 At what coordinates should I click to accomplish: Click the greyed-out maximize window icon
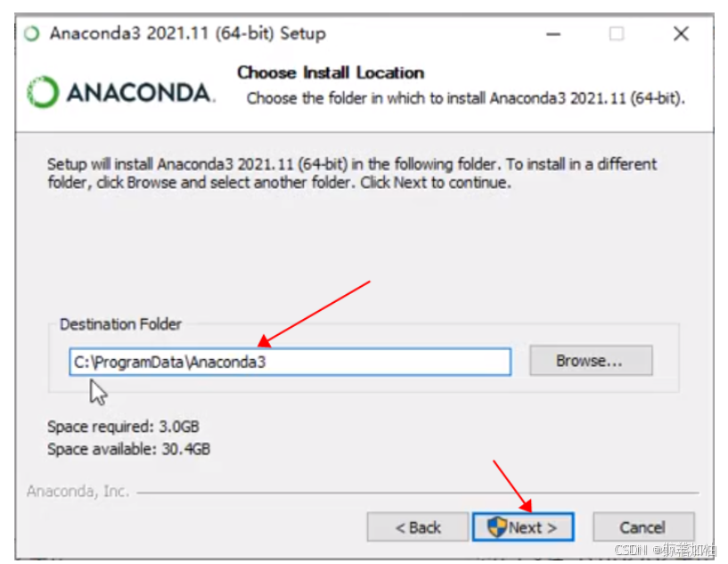pos(617,34)
